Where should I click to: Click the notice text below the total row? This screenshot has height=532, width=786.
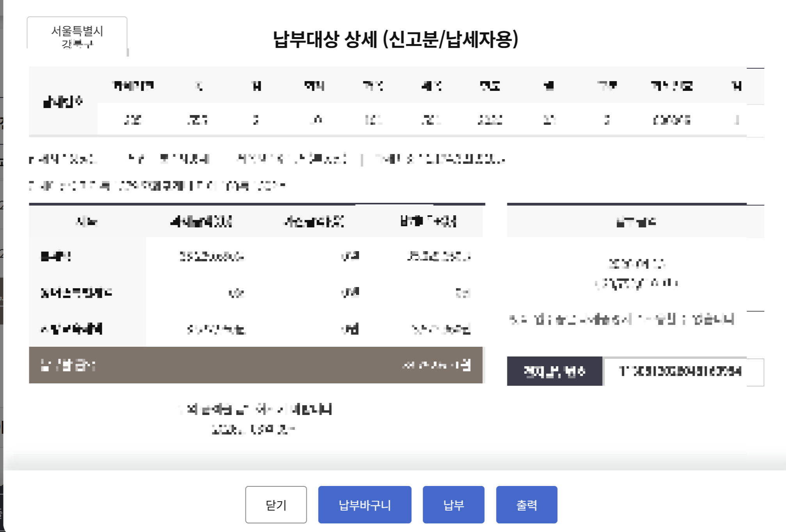[x=256, y=410]
